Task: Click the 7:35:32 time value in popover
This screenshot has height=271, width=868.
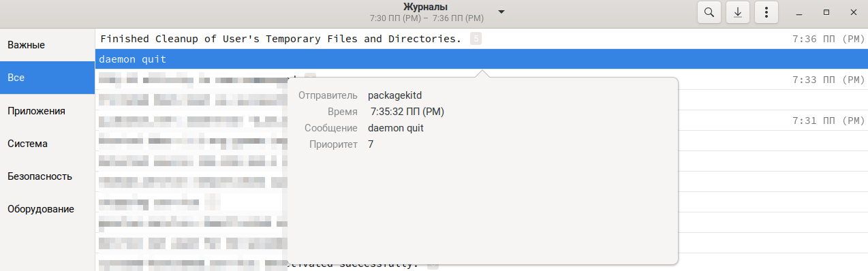Action: 407,112
